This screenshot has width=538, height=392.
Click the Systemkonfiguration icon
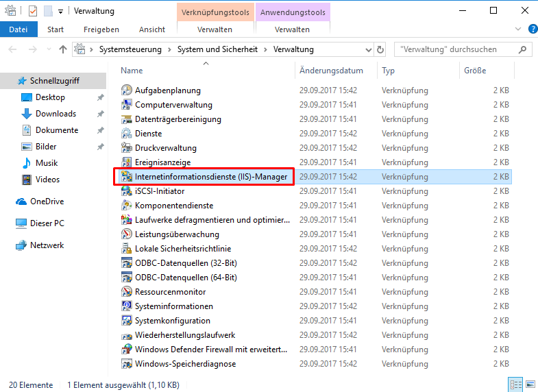[127, 321]
